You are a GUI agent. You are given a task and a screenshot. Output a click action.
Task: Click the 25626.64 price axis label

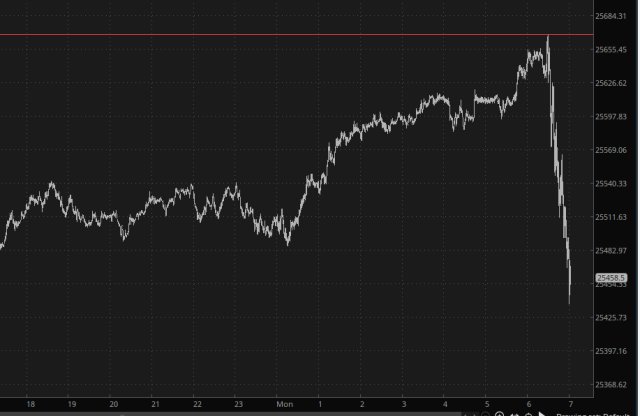click(610, 83)
